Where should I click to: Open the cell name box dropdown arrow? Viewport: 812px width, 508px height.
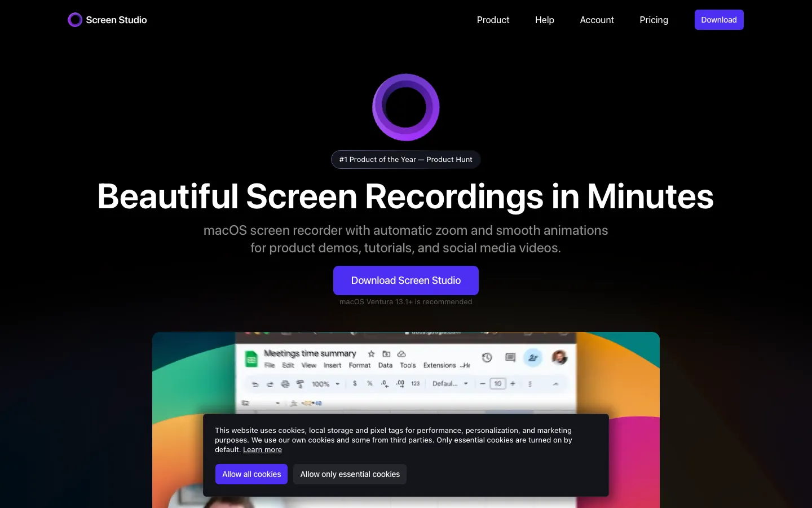tap(277, 403)
